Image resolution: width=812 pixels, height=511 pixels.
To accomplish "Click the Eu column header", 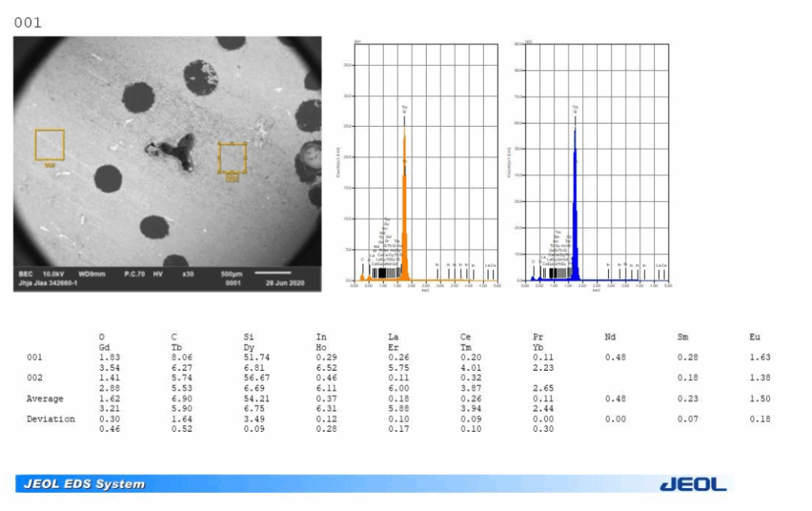I will [x=754, y=337].
